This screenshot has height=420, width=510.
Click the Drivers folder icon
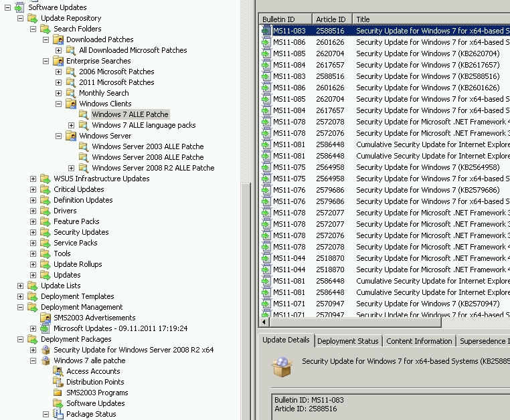coord(46,211)
